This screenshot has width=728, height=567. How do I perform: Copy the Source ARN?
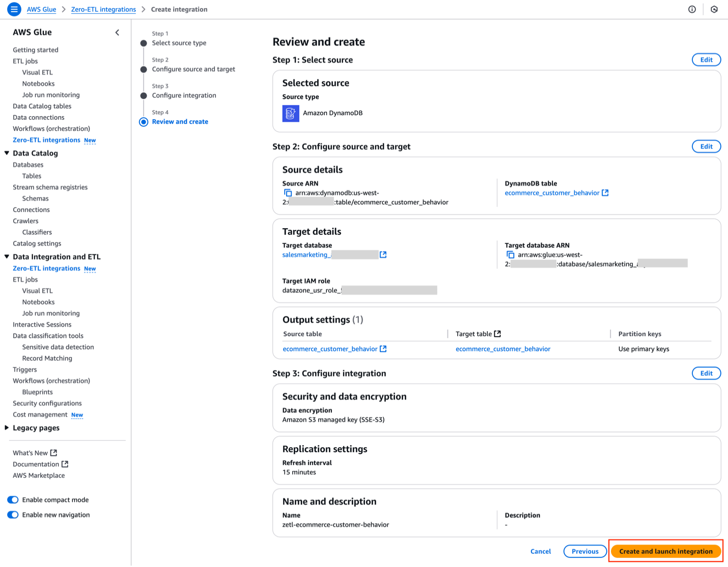click(288, 193)
